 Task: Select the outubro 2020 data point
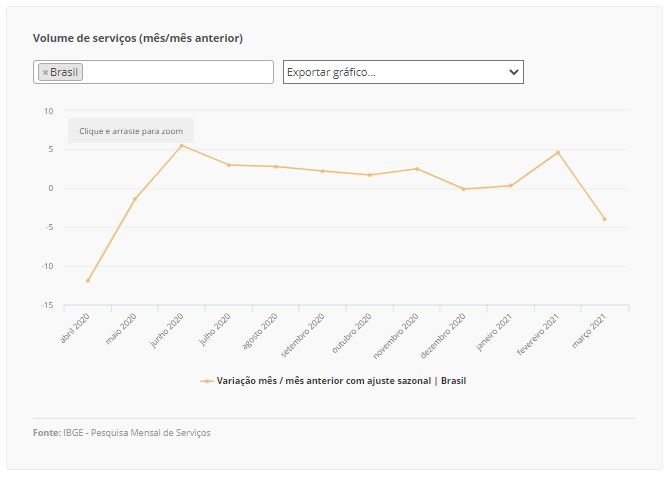(x=370, y=175)
